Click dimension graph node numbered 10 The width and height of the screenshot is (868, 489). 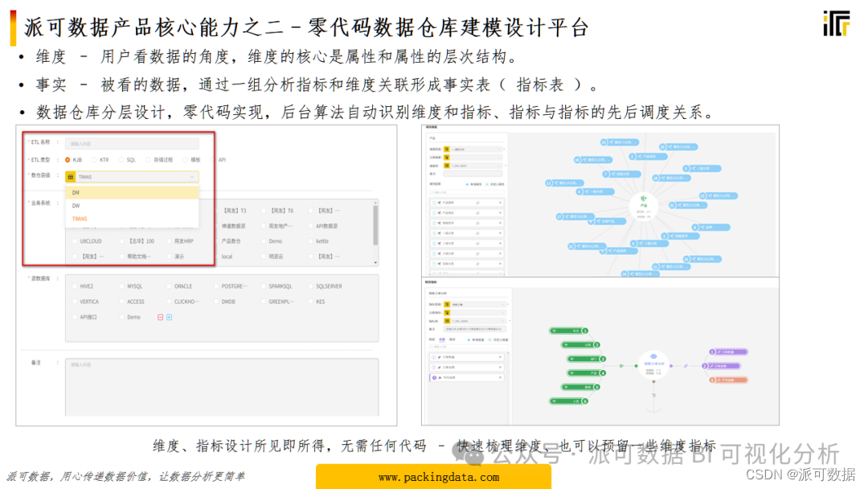pyautogui.click(x=678, y=146)
